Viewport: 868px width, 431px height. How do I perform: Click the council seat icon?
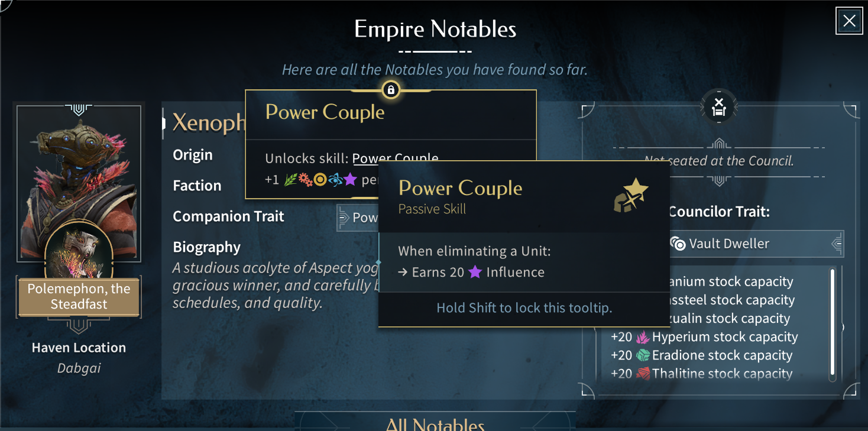pyautogui.click(x=718, y=107)
